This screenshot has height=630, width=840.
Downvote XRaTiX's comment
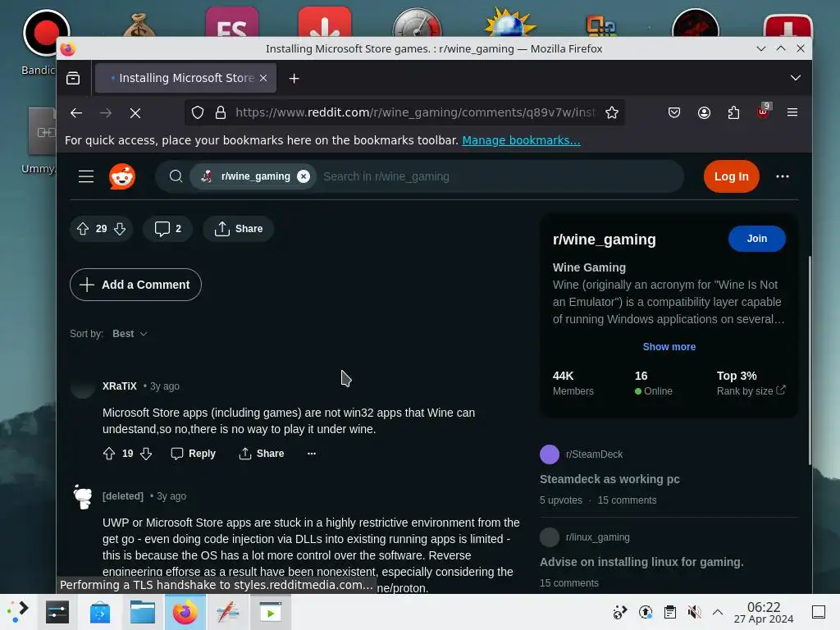[x=146, y=454]
